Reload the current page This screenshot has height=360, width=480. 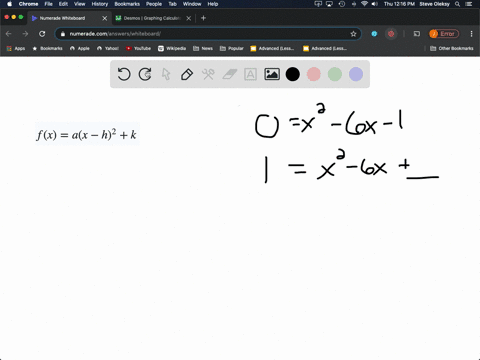point(42,34)
